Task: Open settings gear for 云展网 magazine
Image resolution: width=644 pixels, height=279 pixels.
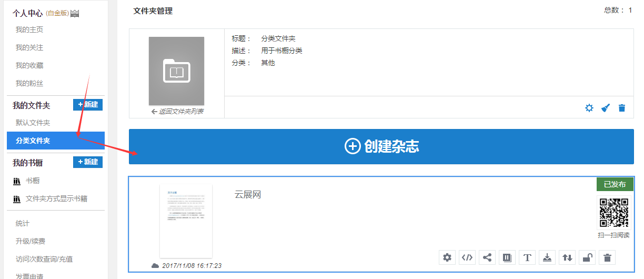Action: pyautogui.click(x=447, y=257)
